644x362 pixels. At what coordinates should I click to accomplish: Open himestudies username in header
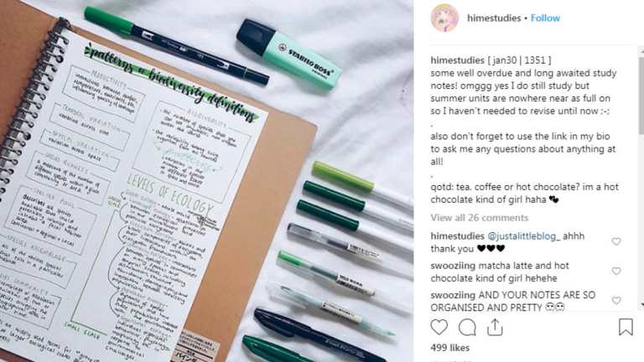pos(494,18)
